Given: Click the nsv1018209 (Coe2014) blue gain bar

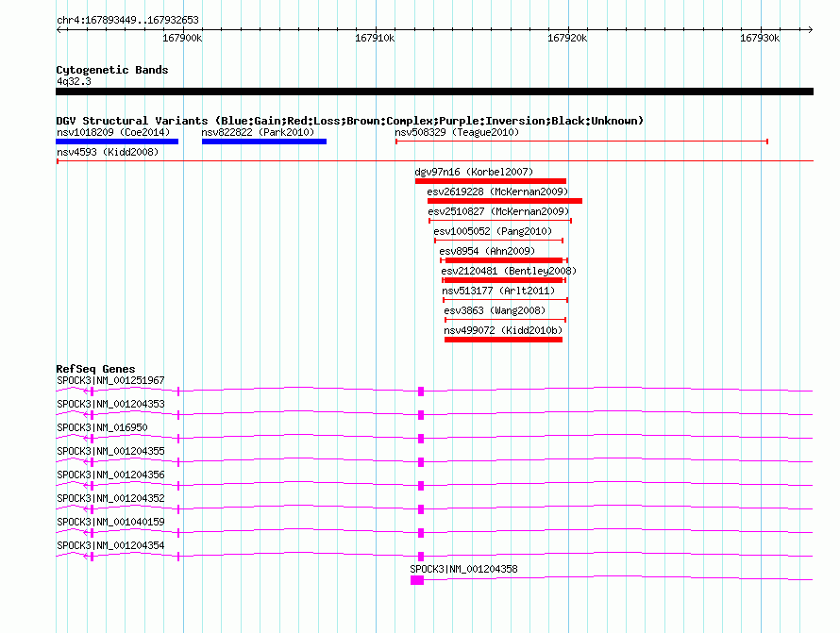Looking at the screenshot, I should tap(117, 142).
